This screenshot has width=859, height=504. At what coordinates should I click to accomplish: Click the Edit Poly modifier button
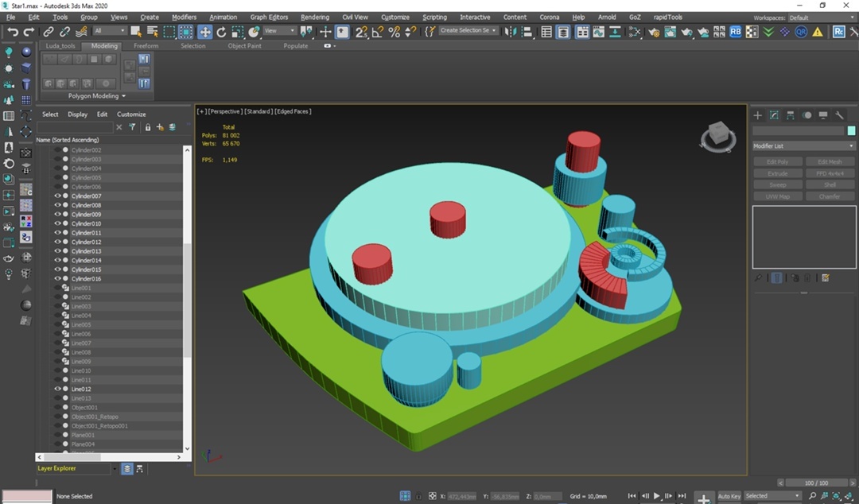[777, 162]
